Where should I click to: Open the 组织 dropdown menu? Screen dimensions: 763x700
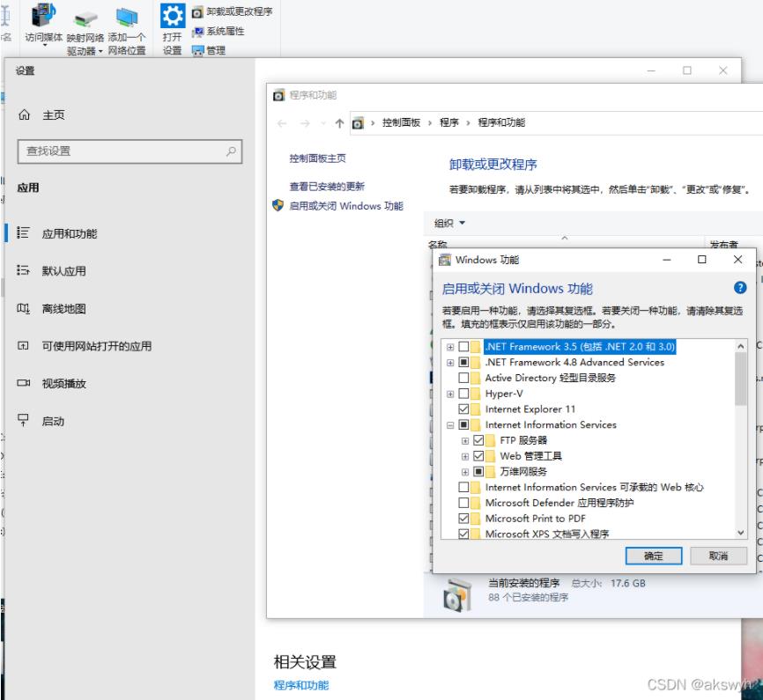click(449, 223)
